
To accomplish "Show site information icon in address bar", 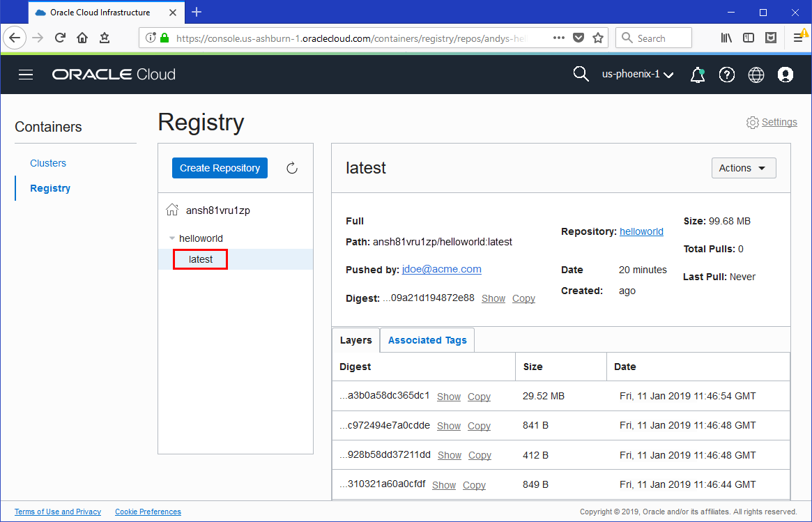I will pyautogui.click(x=150, y=38).
